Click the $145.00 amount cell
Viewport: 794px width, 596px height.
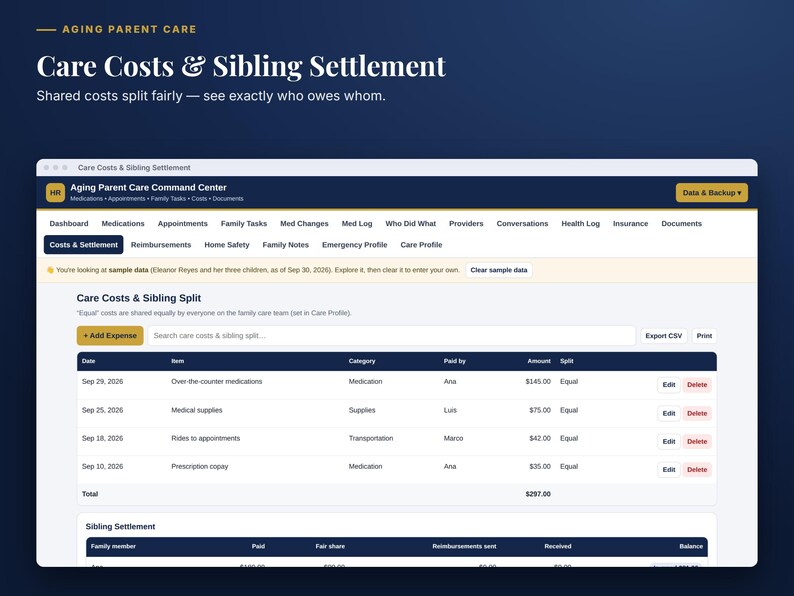point(538,381)
